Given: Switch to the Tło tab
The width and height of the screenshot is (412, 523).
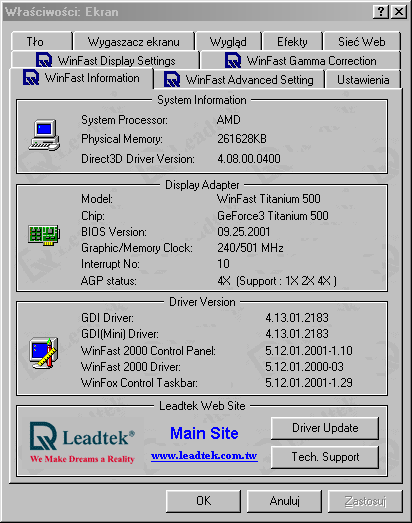Looking at the screenshot, I should point(42,41).
